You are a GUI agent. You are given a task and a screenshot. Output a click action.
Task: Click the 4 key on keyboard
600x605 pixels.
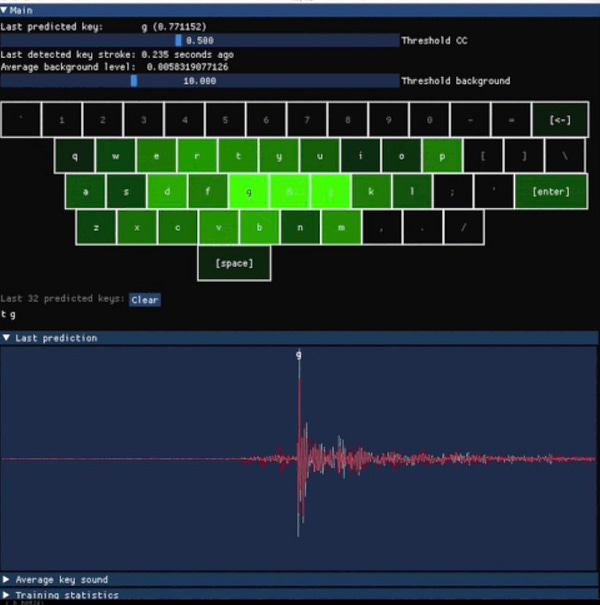click(x=184, y=119)
